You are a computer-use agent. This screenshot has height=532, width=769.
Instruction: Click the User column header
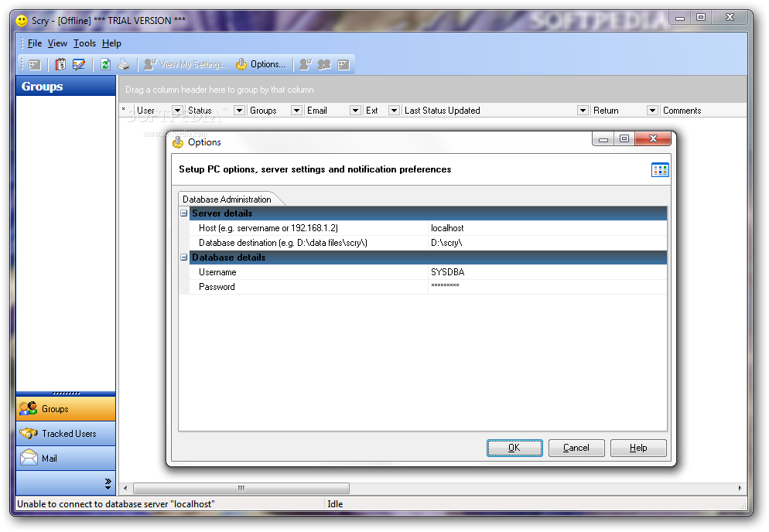[x=153, y=111]
